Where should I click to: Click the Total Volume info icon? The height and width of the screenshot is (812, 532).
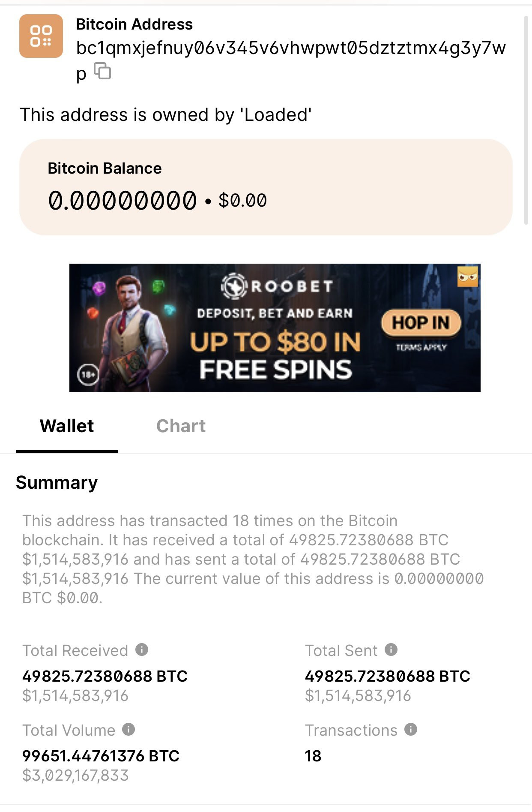[129, 729]
